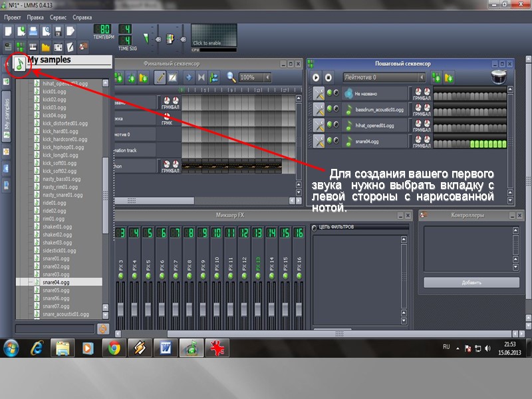This screenshot has height=399, width=532.
Task: Solo the bassdrum_acoustic01.ogg track
Action: [336, 108]
